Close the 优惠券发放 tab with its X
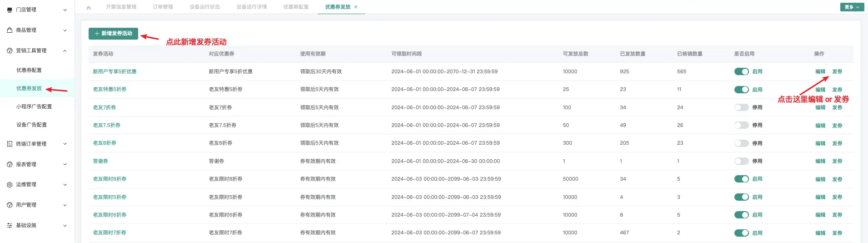The image size is (868, 243). tap(356, 7)
